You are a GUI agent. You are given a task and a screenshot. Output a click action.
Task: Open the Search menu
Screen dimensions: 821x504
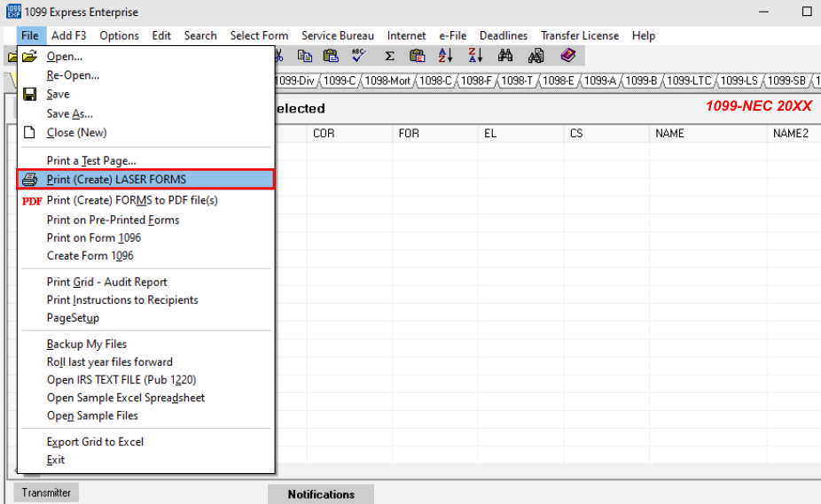tap(200, 35)
